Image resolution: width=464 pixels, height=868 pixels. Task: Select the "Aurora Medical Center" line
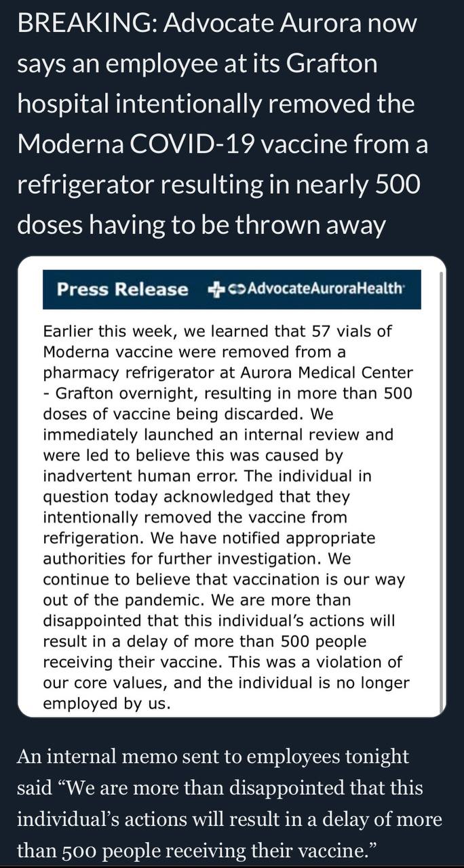pos(228,373)
